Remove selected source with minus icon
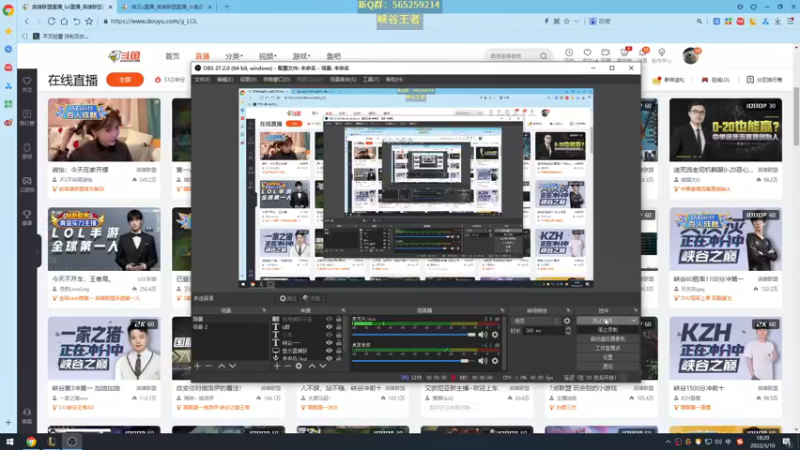This screenshot has height=450, width=800. (x=287, y=366)
